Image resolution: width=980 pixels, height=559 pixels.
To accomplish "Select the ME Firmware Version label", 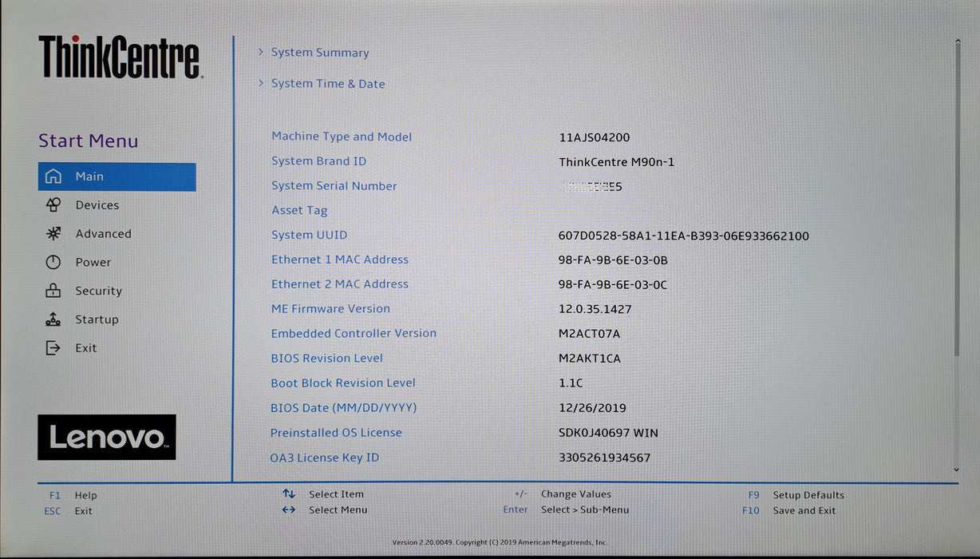I will [330, 309].
